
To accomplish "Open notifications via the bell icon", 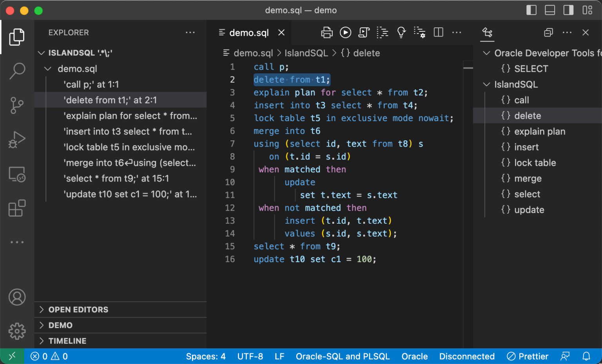I will pyautogui.click(x=586, y=356).
